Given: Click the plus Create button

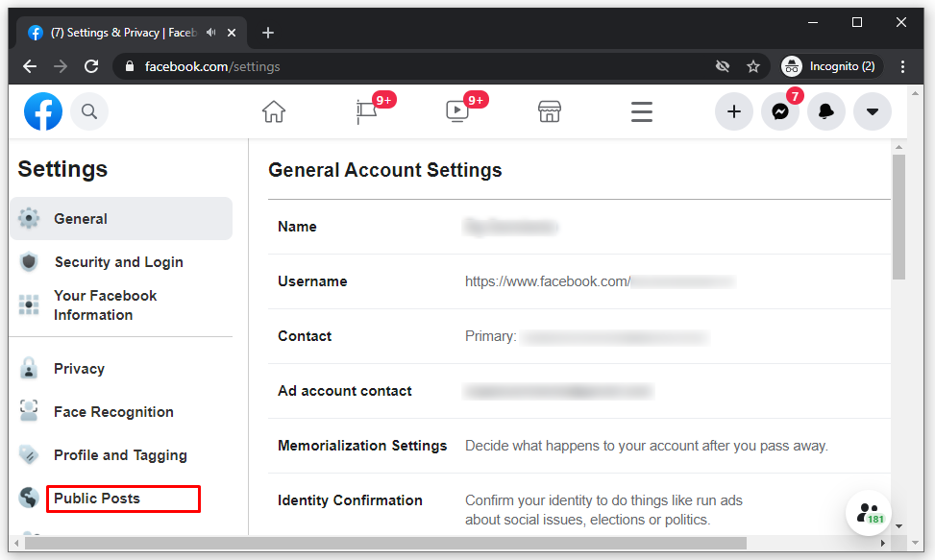Looking at the screenshot, I should 734,111.
